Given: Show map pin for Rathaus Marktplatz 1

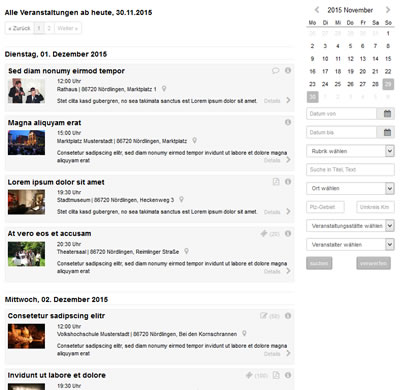Looking at the screenshot, I should click(164, 89).
